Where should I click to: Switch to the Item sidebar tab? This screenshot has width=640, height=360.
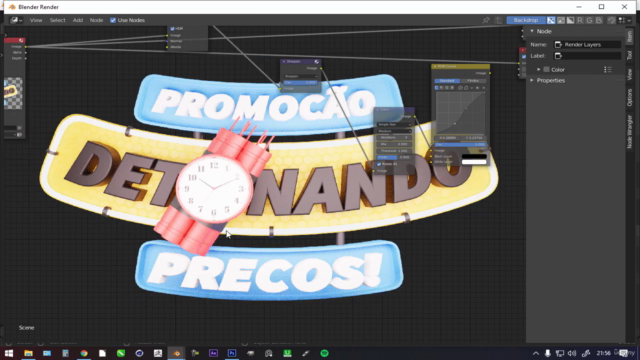pyautogui.click(x=629, y=37)
